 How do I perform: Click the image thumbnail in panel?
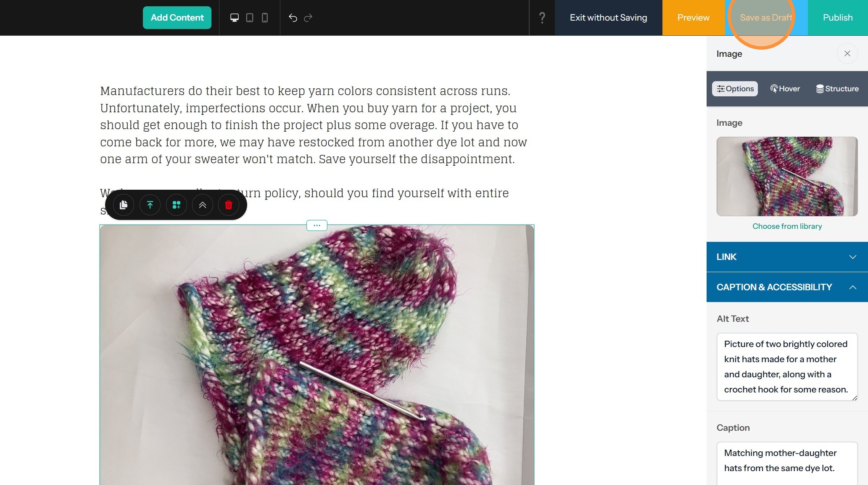point(787,176)
